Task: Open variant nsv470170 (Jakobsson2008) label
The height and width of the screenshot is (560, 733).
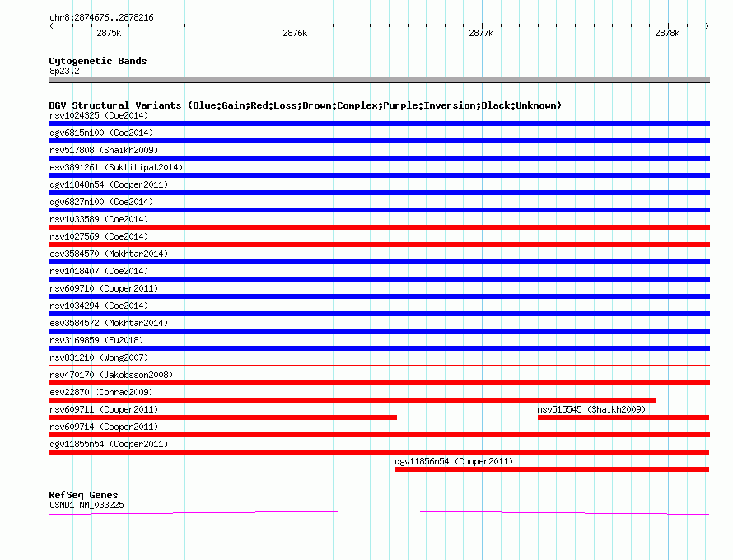Action: click(111, 375)
